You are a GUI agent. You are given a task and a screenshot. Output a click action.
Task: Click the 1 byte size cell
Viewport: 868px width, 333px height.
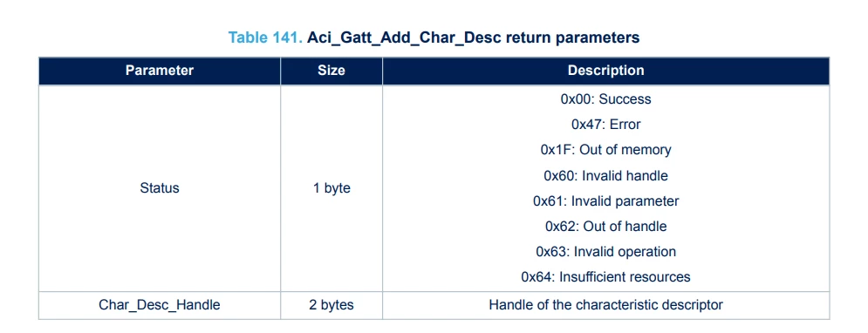331,188
